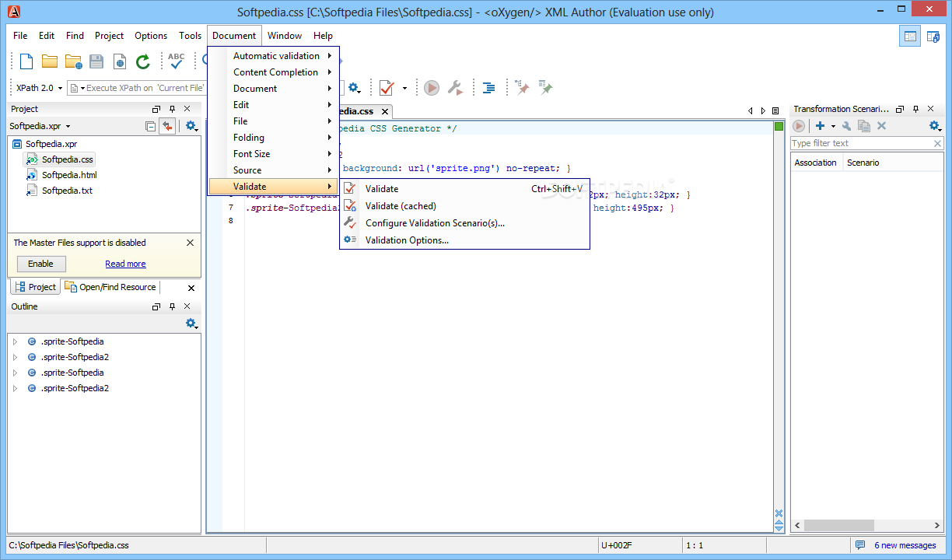The height and width of the screenshot is (560, 952).
Task: Click the Enable button for Master Files
Action: [40, 264]
